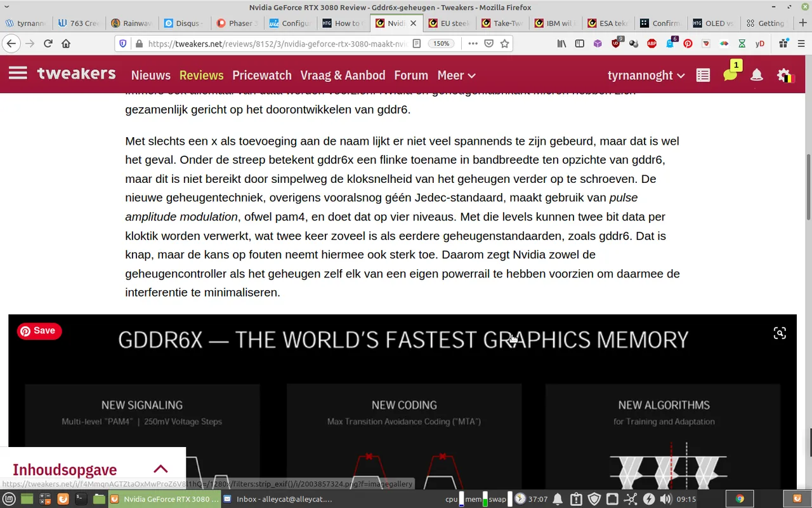Open the Ghostery extension icon
812x508 pixels.
click(671, 43)
